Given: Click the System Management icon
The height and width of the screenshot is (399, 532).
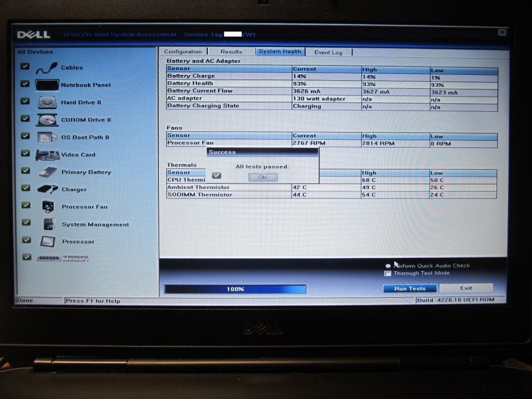Looking at the screenshot, I should tap(49, 224).
